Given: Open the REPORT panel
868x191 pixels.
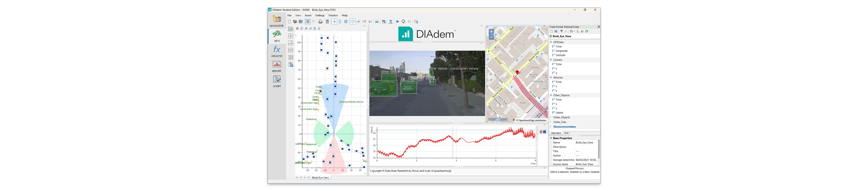Looking at the screenshot, I should click(x=277, y=67).
